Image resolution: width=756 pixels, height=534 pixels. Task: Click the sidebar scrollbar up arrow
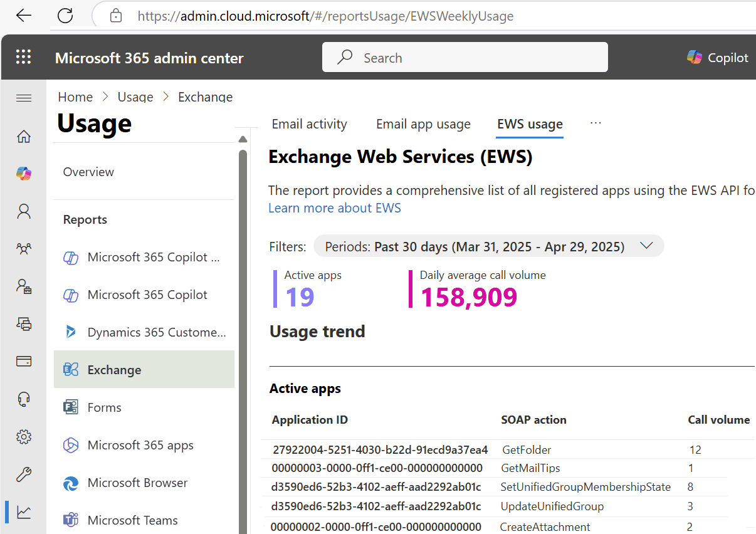[243, 139]
